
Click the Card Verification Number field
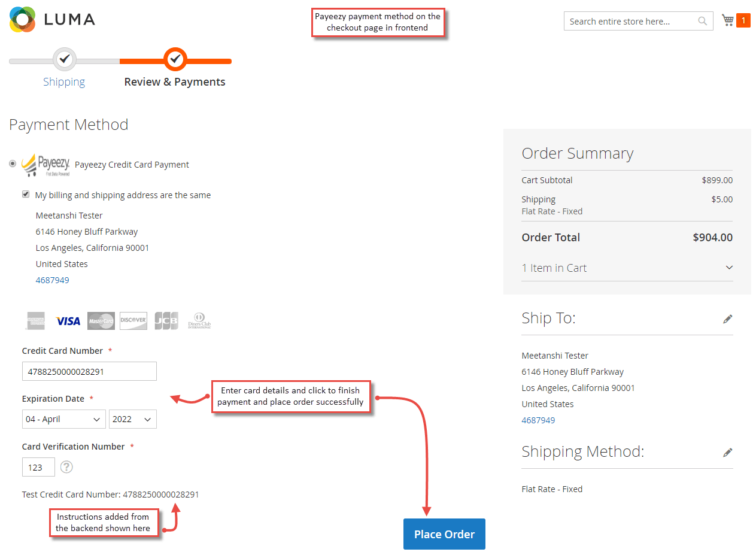(38, 467)
